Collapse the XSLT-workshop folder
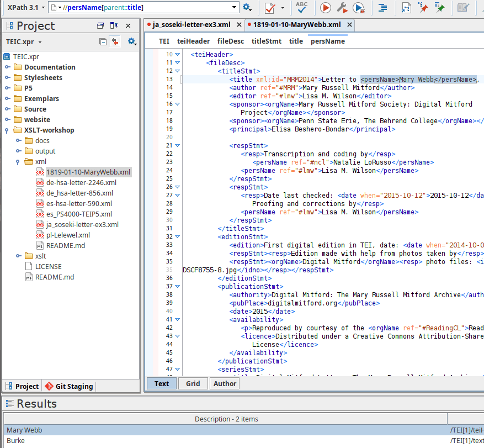Image resolution: width=484 pixels, height=448 pixels. coord(7,130)
